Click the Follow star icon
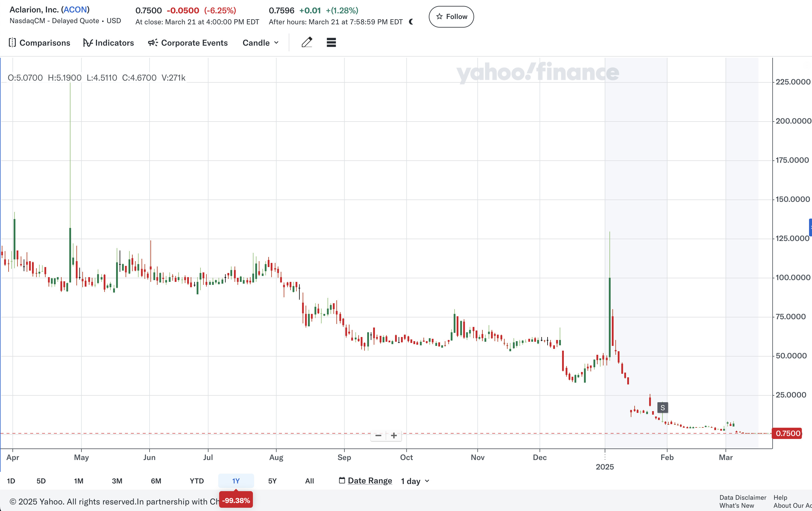The image size is (812, 511). pos(439,17)
